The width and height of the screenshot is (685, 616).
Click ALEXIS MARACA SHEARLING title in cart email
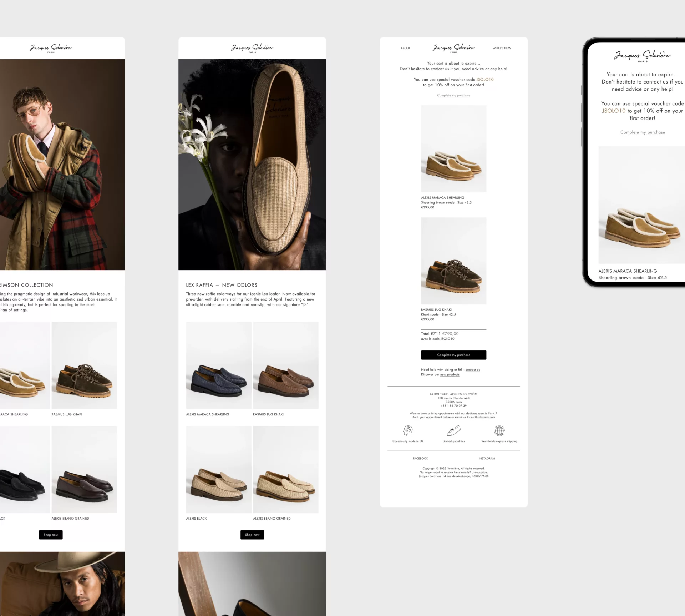[443, 198]
